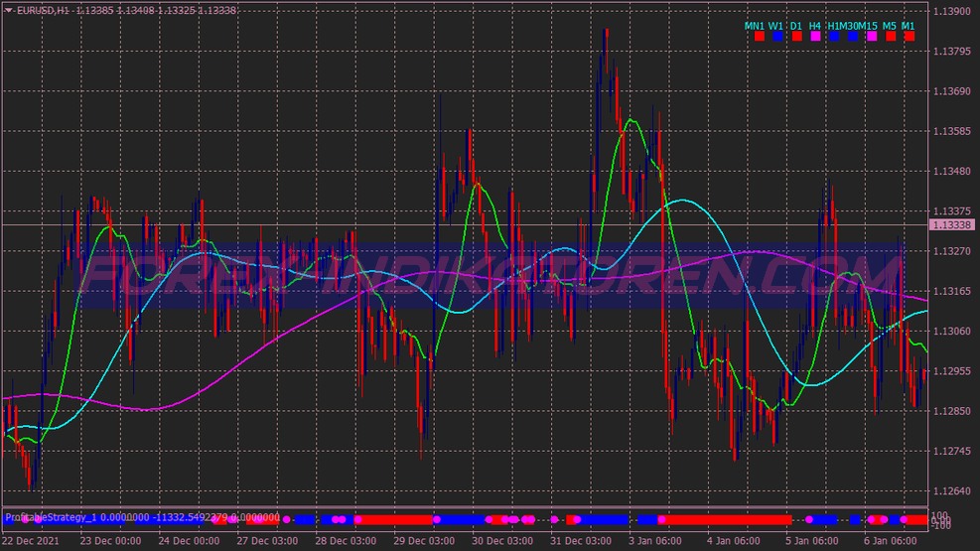The height and width of the screenshot is (551, 980).
Task: Click the 1.13900 price axis label
Action: [952, 11]
